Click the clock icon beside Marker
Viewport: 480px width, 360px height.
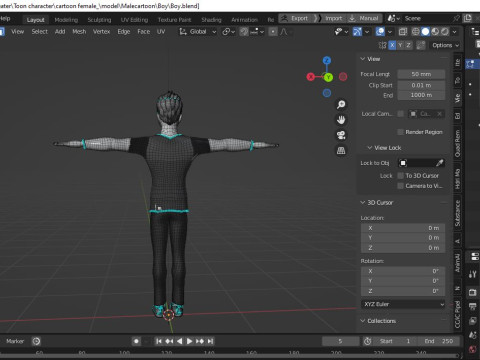click(36, 341)
